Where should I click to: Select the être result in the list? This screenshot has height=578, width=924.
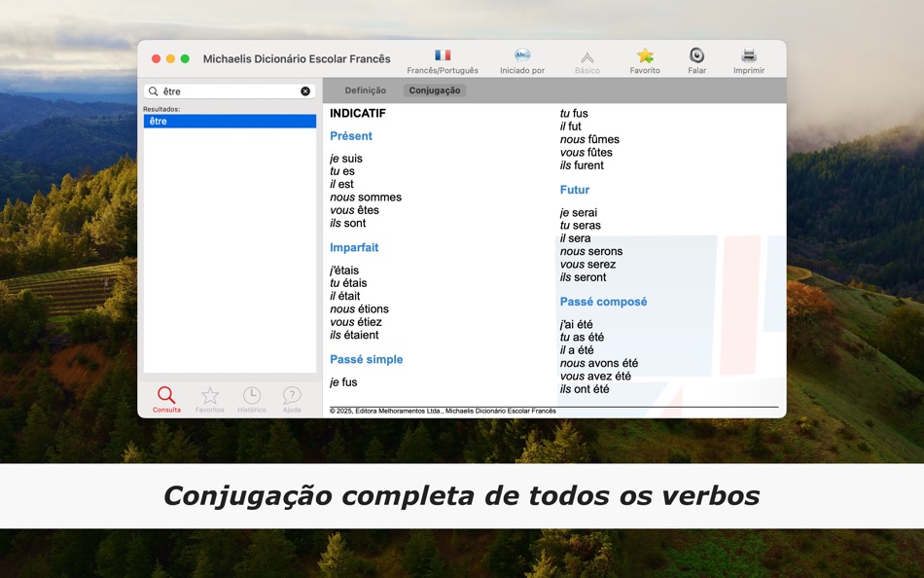[230, 121]
